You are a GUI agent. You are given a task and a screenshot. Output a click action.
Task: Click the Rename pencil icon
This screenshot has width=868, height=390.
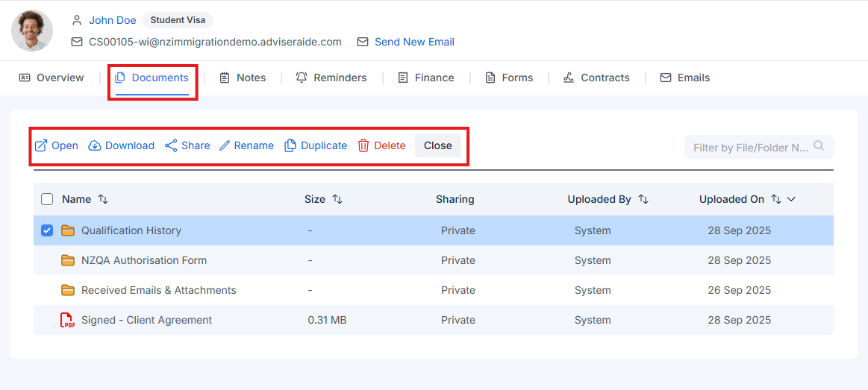224,145
